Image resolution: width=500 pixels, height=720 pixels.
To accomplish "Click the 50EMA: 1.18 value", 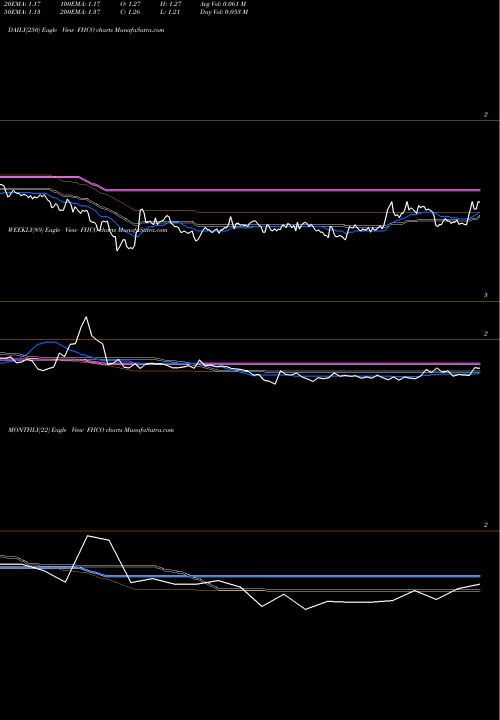I will coord(22,12).
